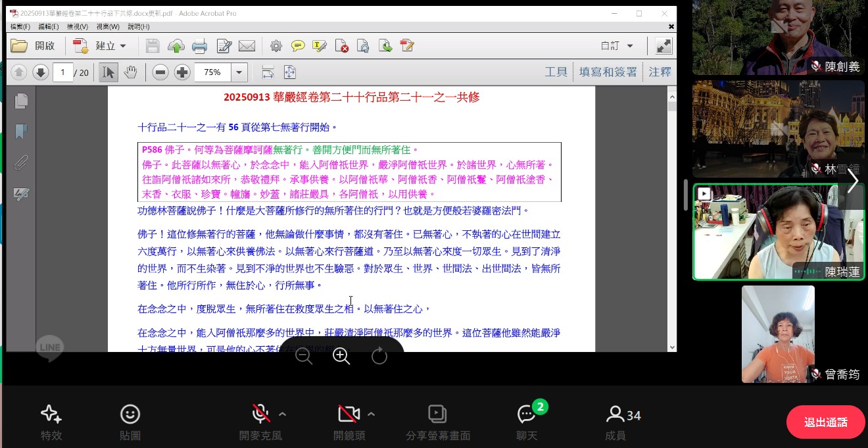Viewport: 868px width, 448px height.
Task: Add a sticky note comment
Action: click(298, 46)
